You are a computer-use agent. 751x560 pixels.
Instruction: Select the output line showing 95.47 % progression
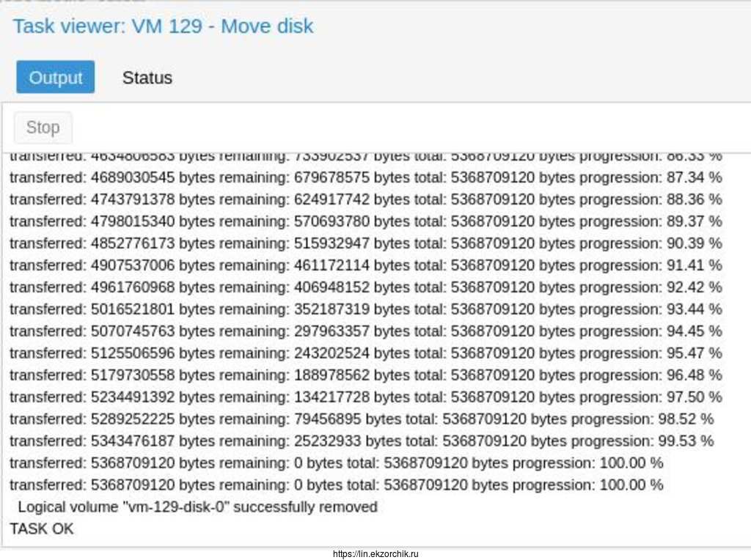(365, 353)
